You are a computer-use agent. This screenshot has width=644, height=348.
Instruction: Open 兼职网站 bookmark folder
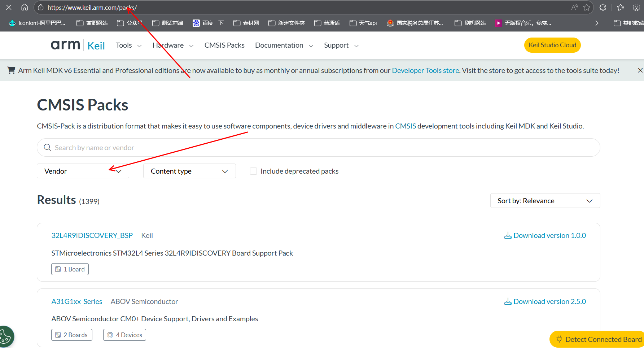tap(92, 23)
